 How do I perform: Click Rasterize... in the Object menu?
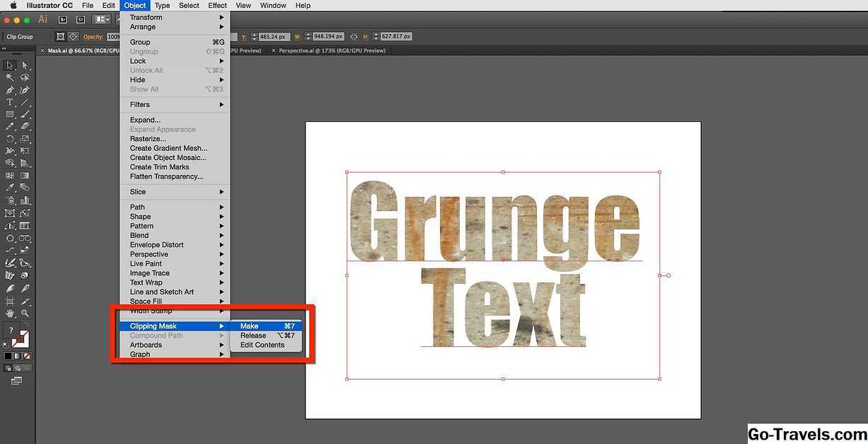pyautogui.click(x=148, y=139)
